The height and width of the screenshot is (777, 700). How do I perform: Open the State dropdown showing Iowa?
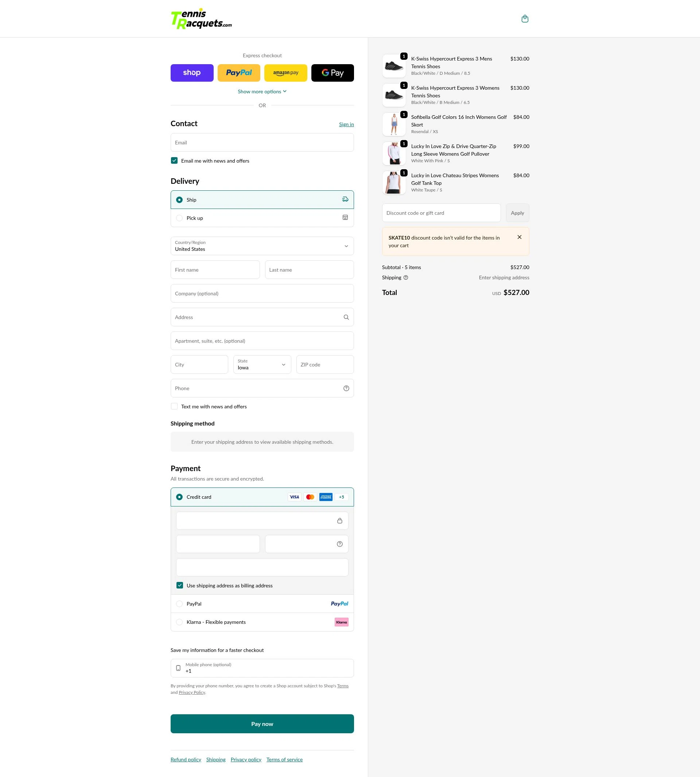click(262, 364)
